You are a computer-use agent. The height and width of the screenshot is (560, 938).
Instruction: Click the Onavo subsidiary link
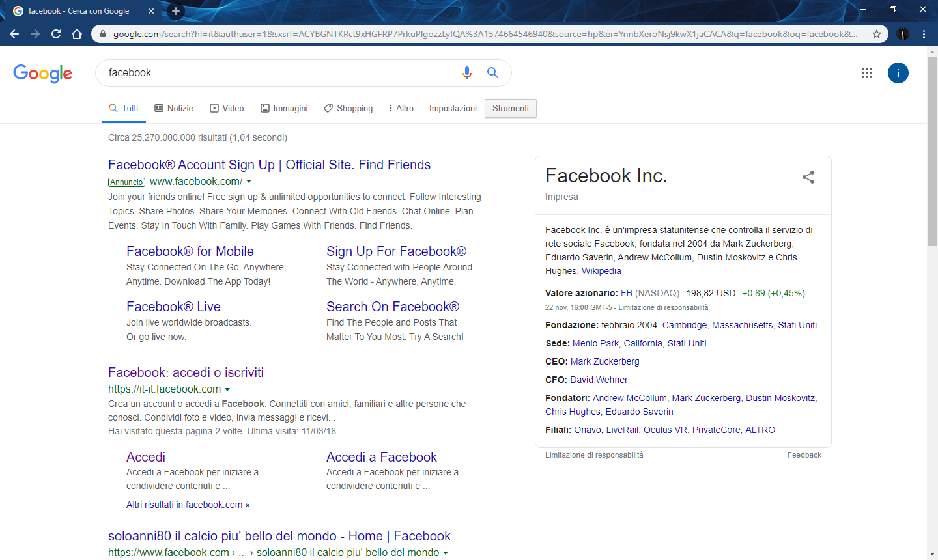[x=588, y=430]
